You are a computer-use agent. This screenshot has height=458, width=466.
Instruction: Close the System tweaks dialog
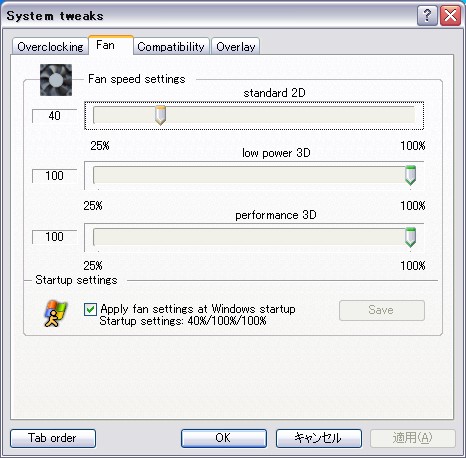tap(450, 15)
